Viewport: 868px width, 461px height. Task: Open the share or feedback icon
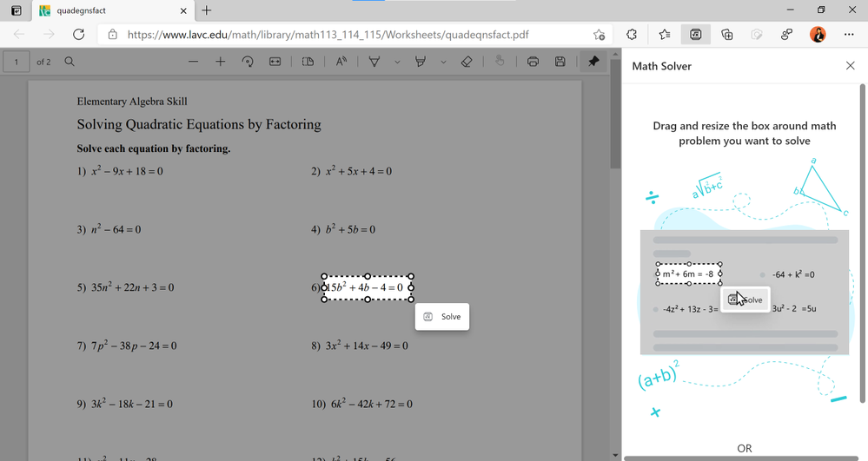pos(786,35)
